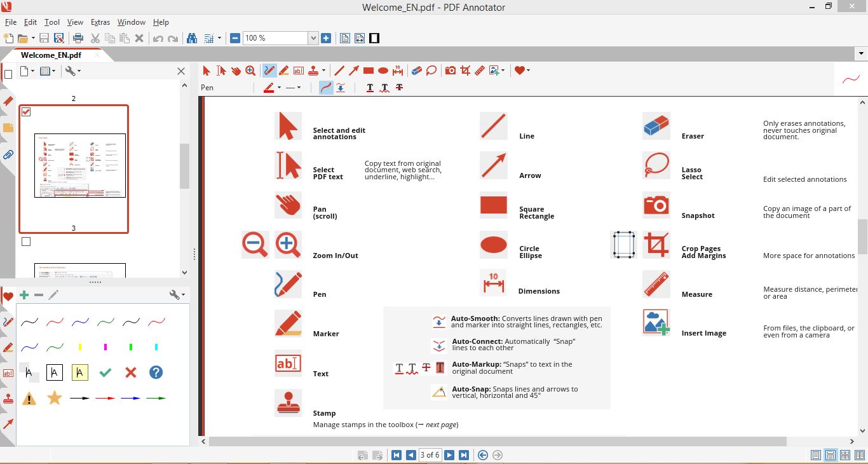Switch to the Welcome_EN.pdf document tab

coord(51,55)
